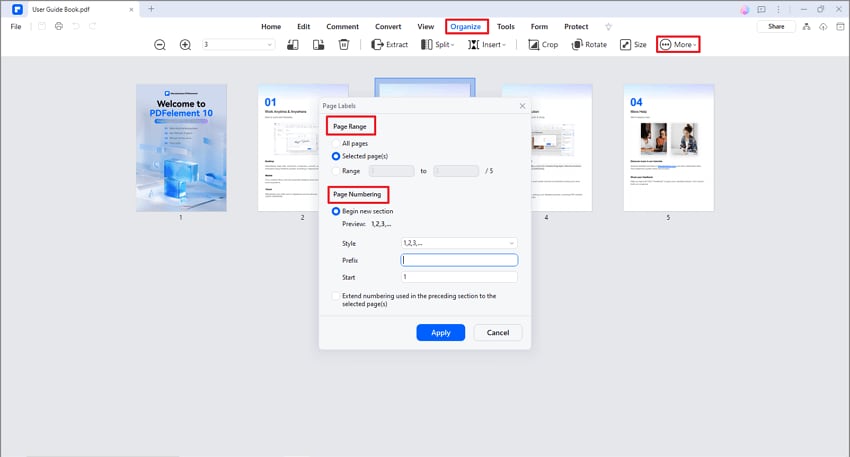Click the Start number input field
The width and height of the screenshot is (850, 457).
pos(459,277)
